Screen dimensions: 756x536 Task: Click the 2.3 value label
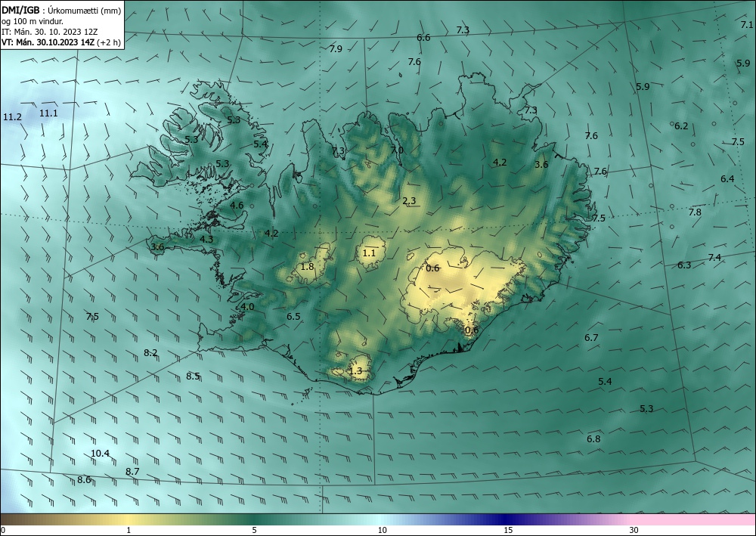tap(409, 201)
